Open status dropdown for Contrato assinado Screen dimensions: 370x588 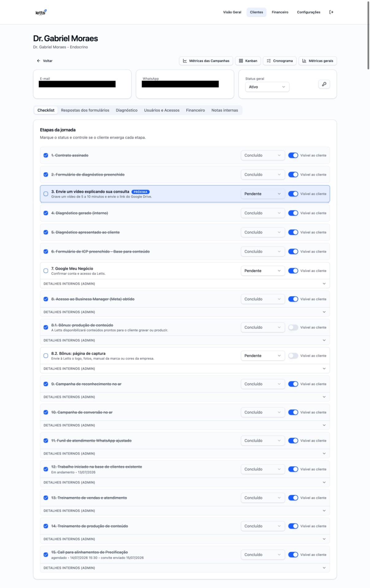tap(263, 155)
